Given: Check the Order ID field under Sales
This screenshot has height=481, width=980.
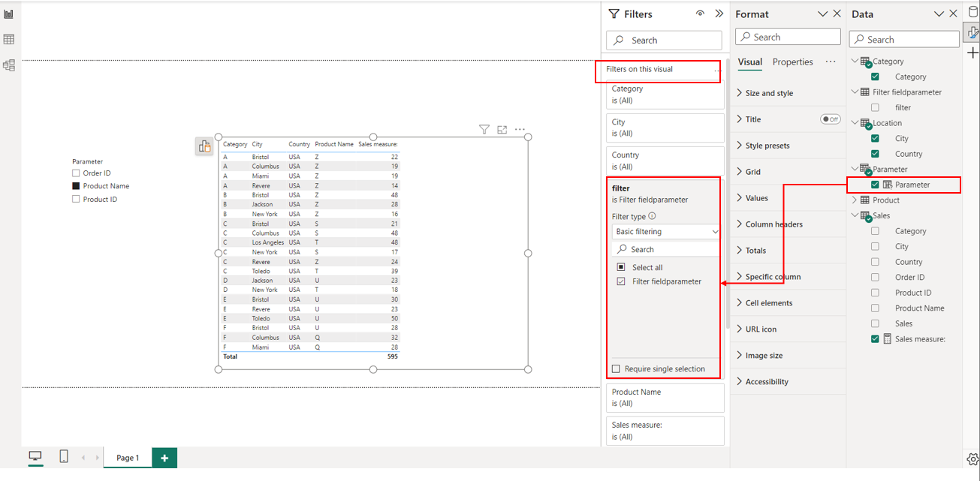Looking at the screenshot, I should (x=875, y=278).
